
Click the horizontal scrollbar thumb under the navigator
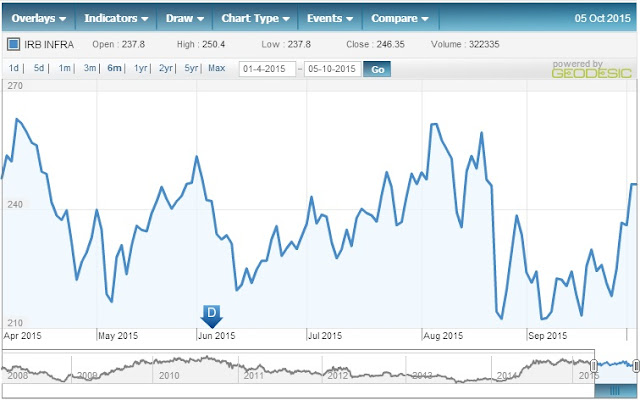click(615, 391)
